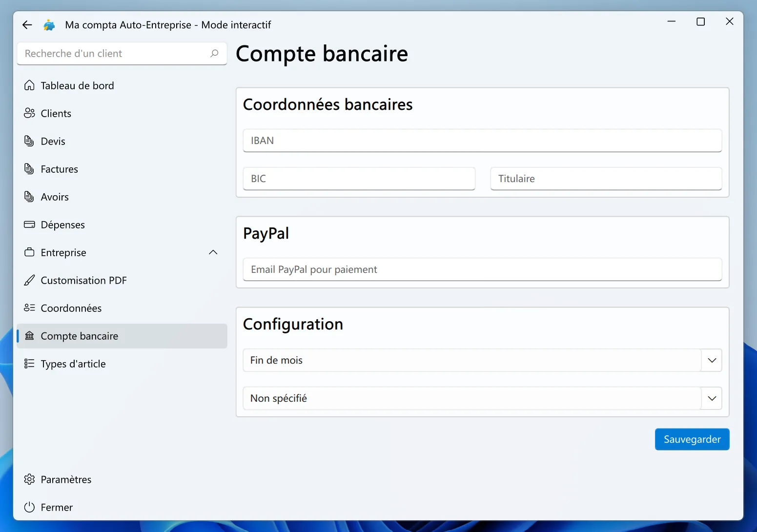Open the Types d'article settings
757x532 pixels.
click(x=73, y=364)
